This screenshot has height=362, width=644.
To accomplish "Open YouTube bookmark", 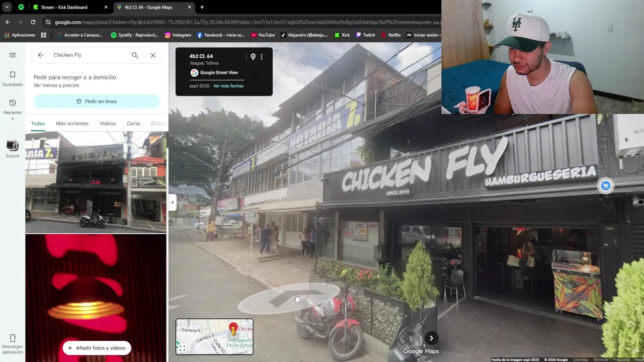I will point(263,35).
